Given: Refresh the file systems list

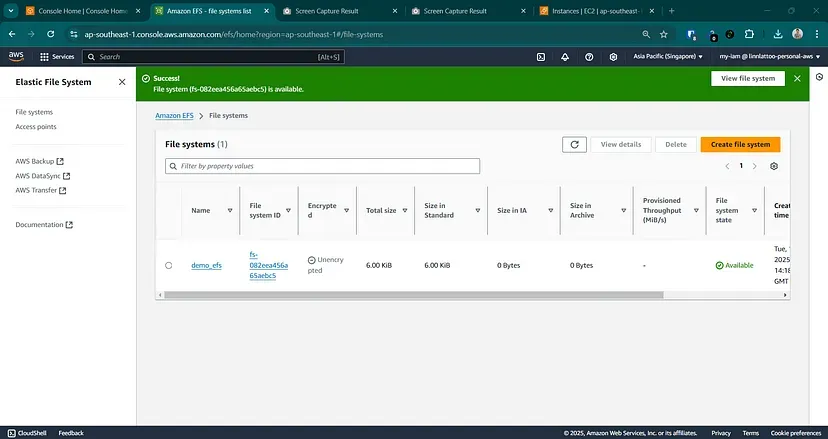Looking at the screenshot, I should (x=575, y=144).
